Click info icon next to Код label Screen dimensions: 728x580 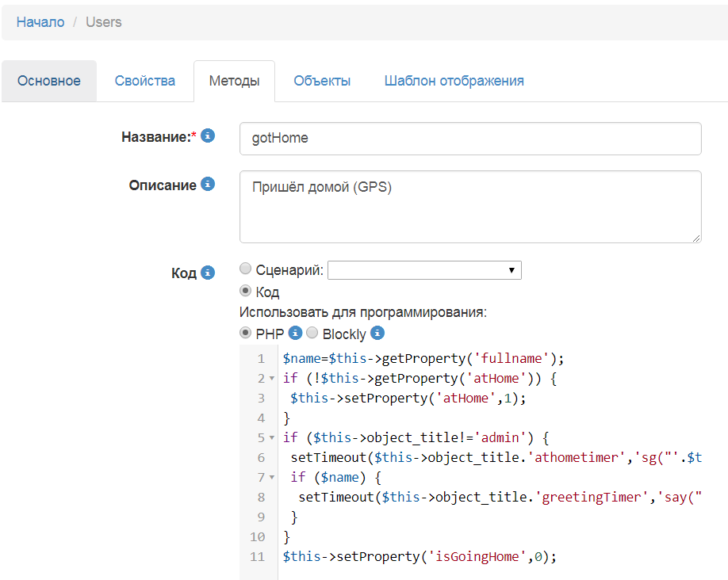208,273
